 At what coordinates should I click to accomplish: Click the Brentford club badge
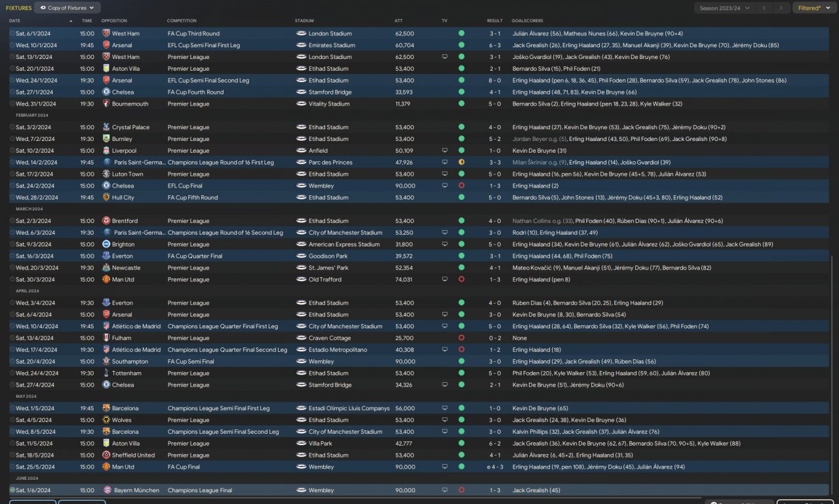[106, 221]
